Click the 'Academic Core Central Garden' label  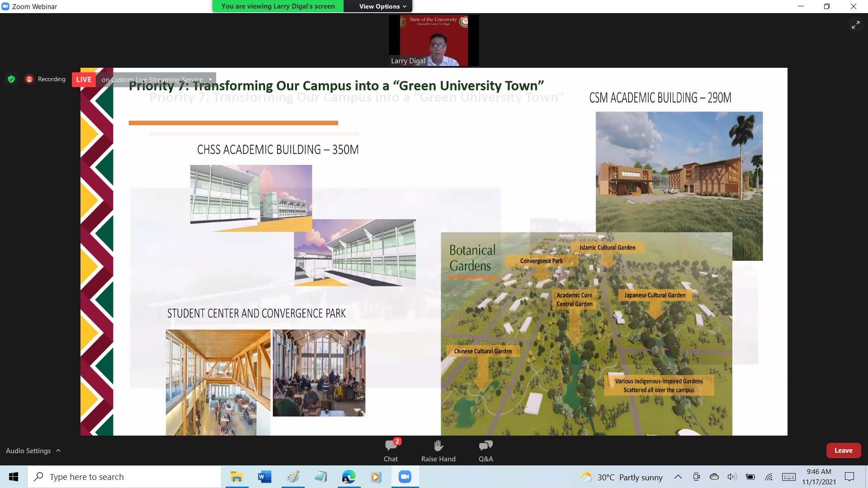pyautogui.click(x=574, y=300)
